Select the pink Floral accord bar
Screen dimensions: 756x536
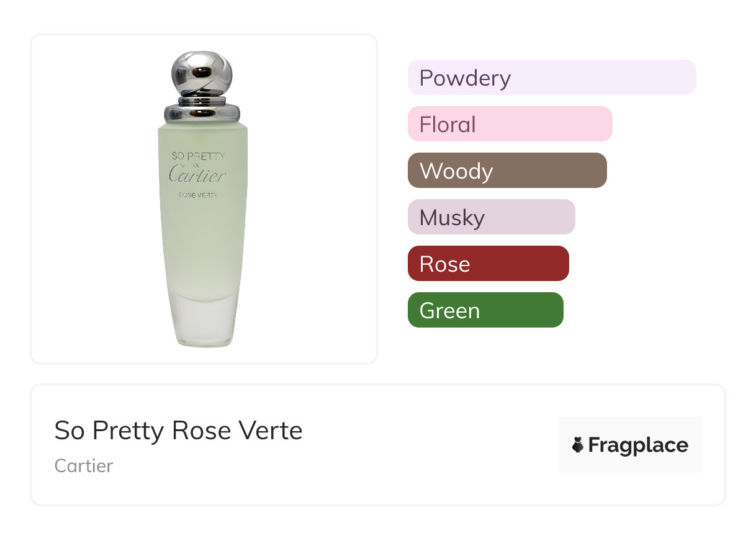click(510, 124)
